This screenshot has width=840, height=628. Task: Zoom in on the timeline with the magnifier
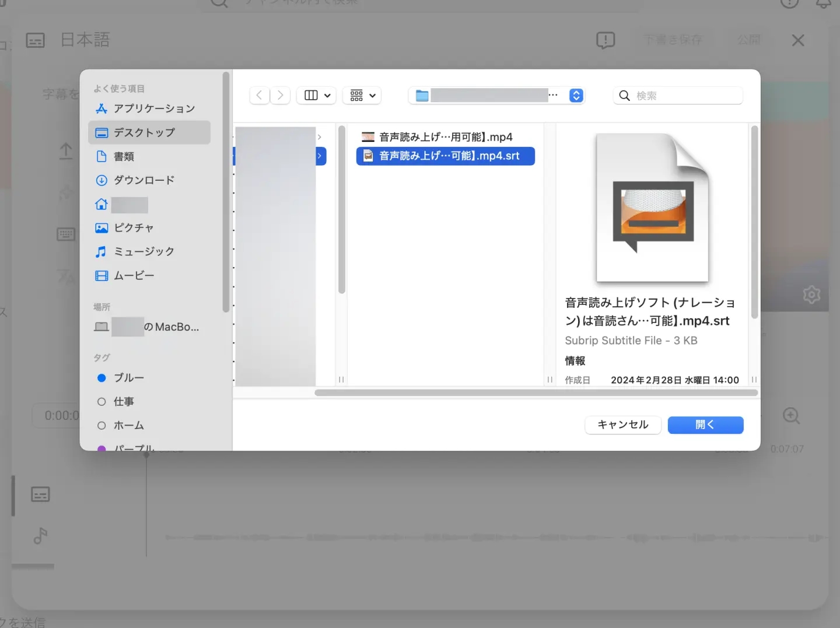791,415
